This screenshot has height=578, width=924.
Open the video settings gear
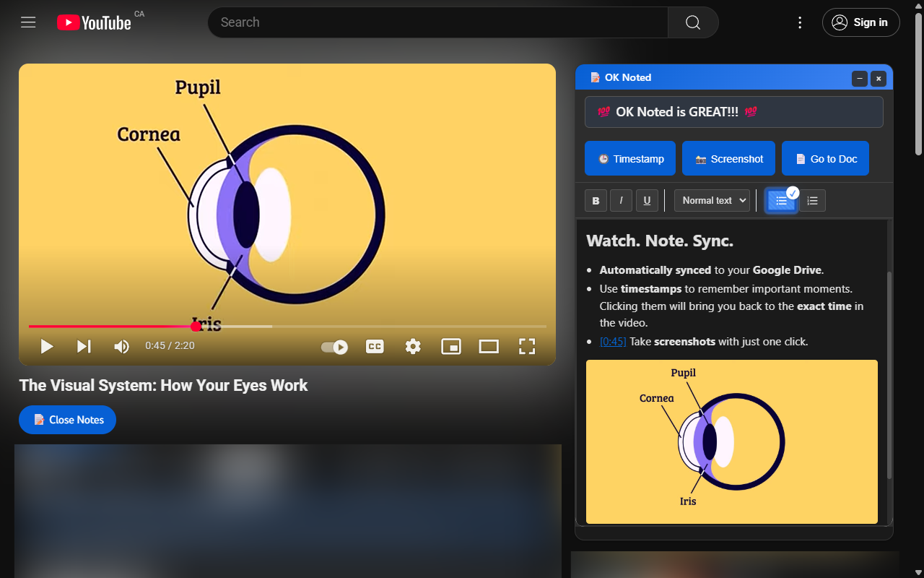pyautogui.click(x=413, y=347)
